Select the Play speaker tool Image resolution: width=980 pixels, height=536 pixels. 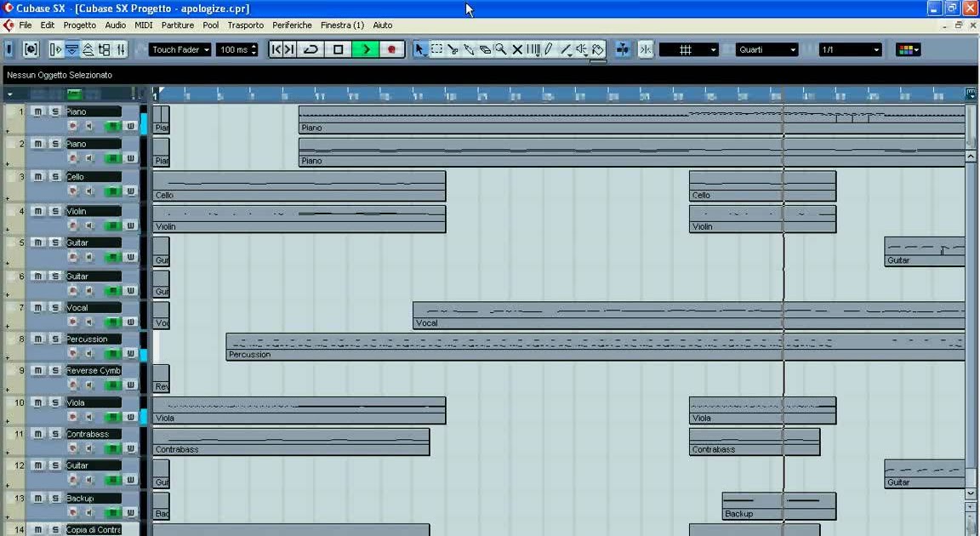pyautogui.click(x=582, y=49)
